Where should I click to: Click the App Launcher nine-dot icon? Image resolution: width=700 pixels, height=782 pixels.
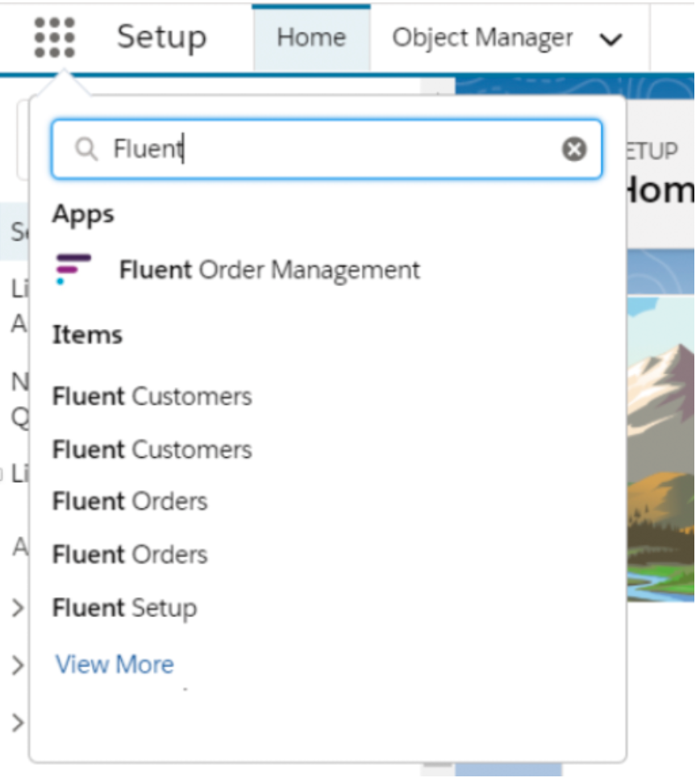point(55,38)
